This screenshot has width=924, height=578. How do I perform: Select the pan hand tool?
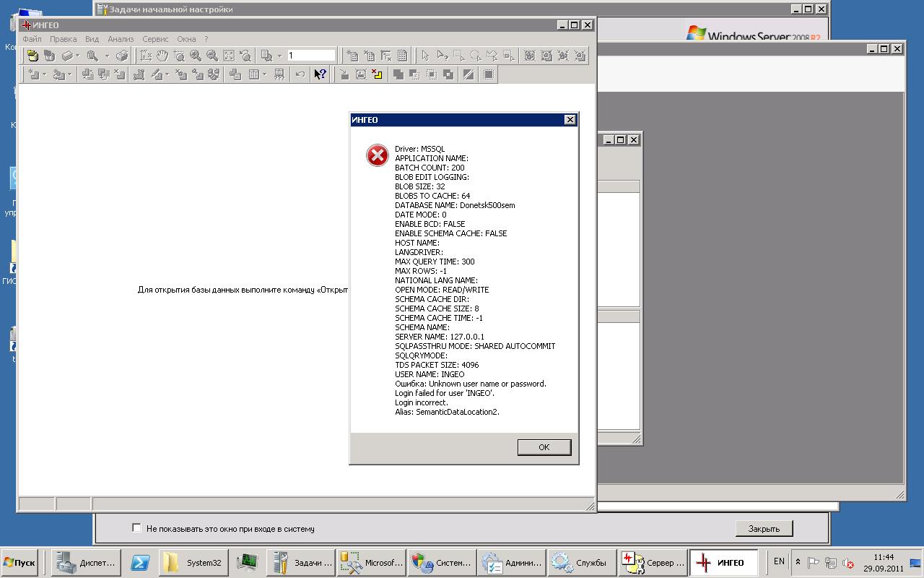click(162, 56)
